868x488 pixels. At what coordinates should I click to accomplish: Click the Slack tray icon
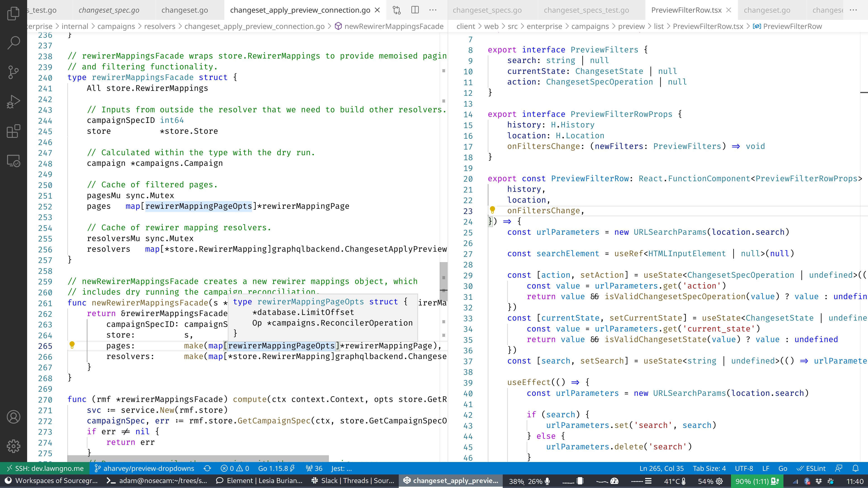coord(831,481)
